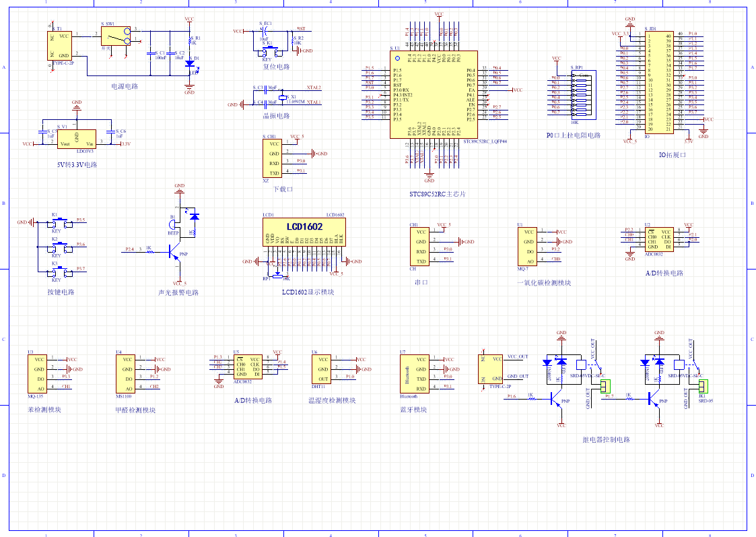This screenshot has height=537, width=756.
Task: Click the '继电器控制电路' section label
Action: 606,440
